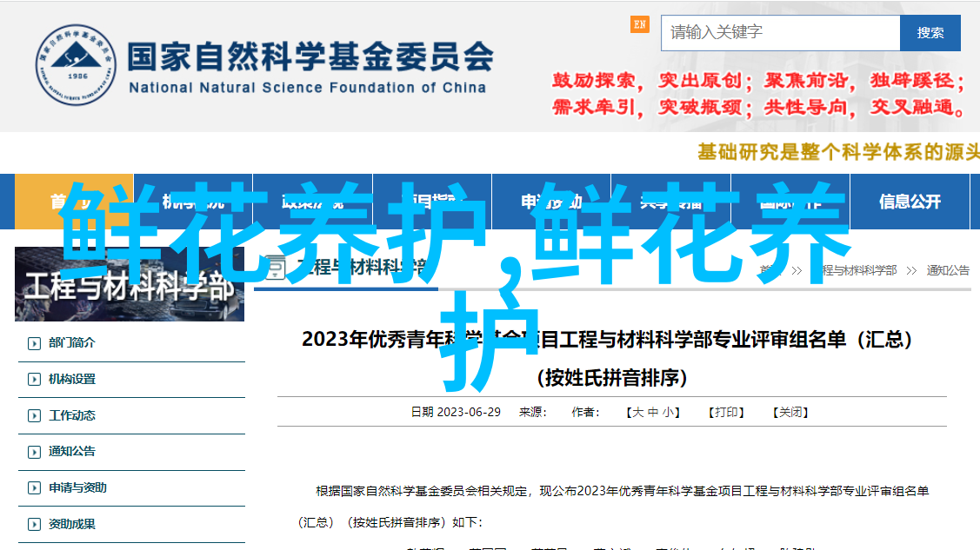
Task: Click 工程与材料科学部 in the breadcrumb
Action: coord(855,270)
